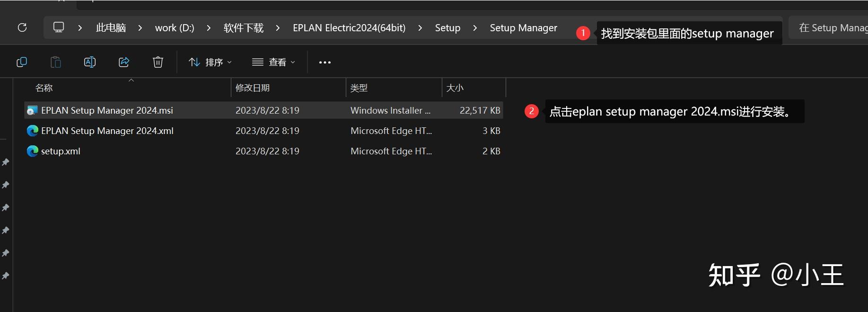This screenshot has height=312, width=868.
Task: Click the Copy icon in toolbar
Action: 22,62
